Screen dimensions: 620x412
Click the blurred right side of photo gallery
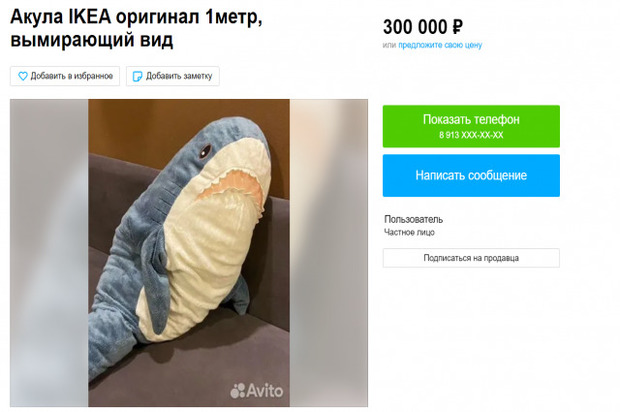click(x=329, y=253)
